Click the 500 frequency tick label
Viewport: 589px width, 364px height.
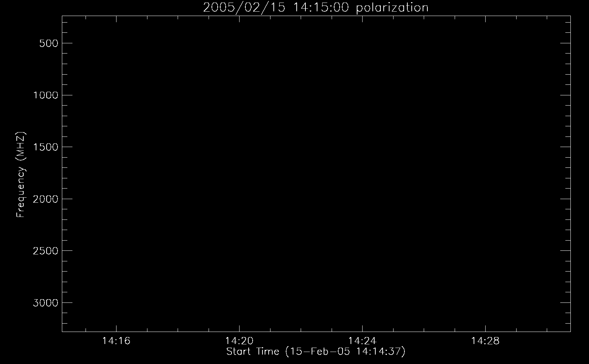tap(48, 43)
